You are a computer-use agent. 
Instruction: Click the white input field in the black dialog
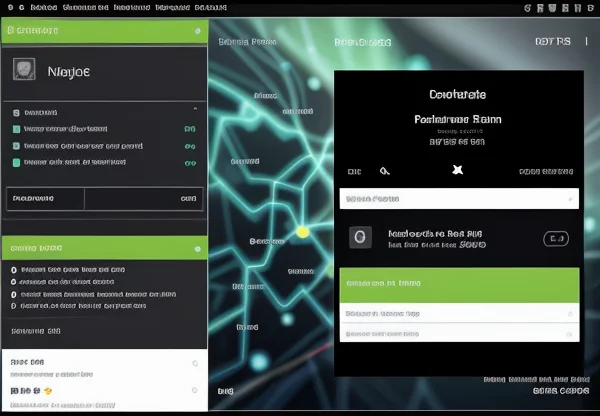[459, 199]
